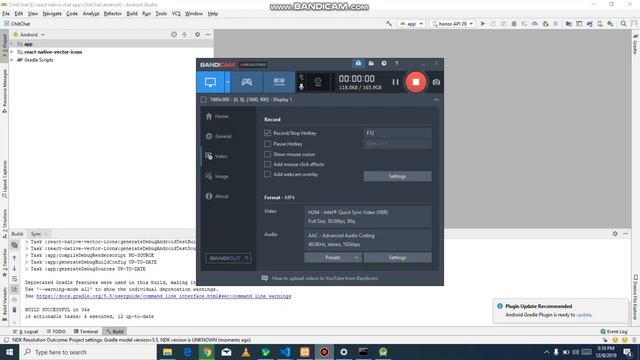Image resolution: width=640 pixels, height=360 pixels.
Task: Enable Add webcam overlay checkbox
Action: click(267, 174)
